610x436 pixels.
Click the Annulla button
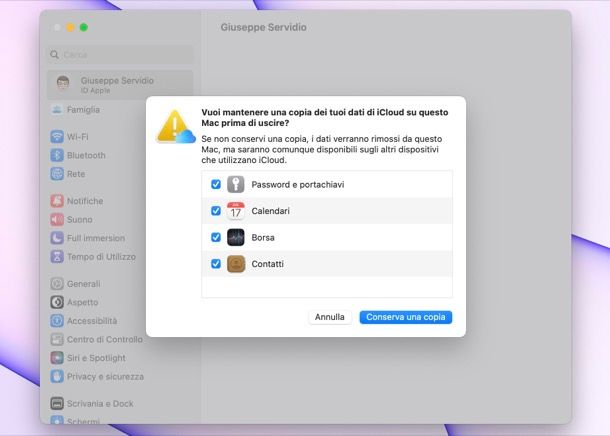pyautogui.click(x=330, y=317)
